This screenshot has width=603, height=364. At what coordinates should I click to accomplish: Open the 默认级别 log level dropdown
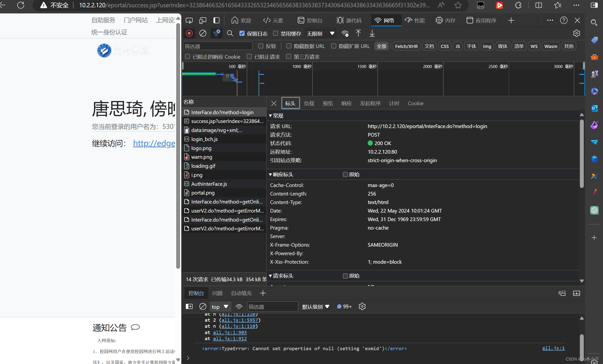click(316, 307)
